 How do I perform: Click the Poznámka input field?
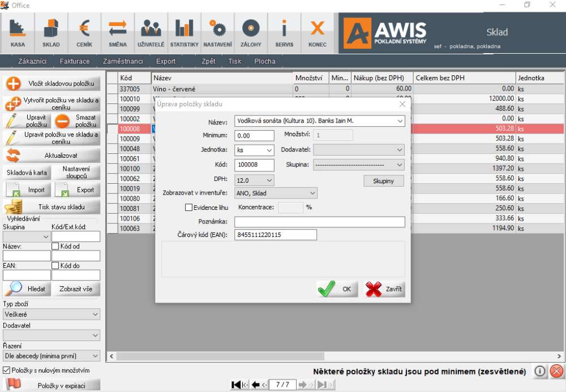[x=319, y=222]
